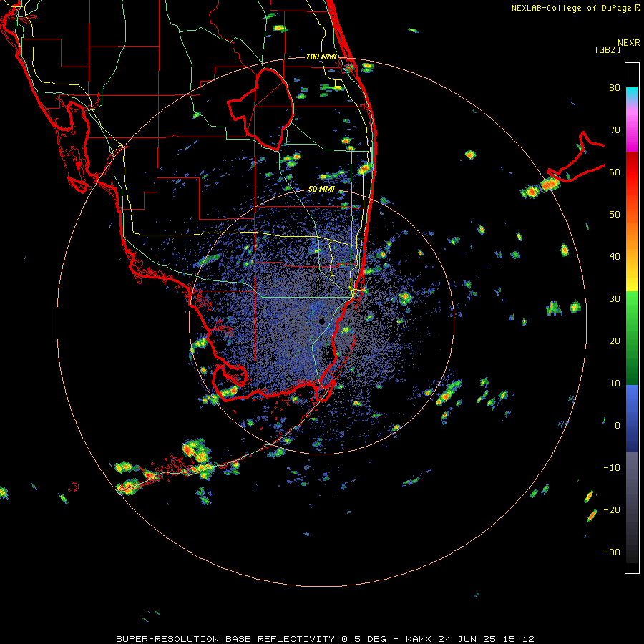Click the 40 value on dBZ scale
The width and height of the screenshot is (644, 644).
click(x=615, y=257)
